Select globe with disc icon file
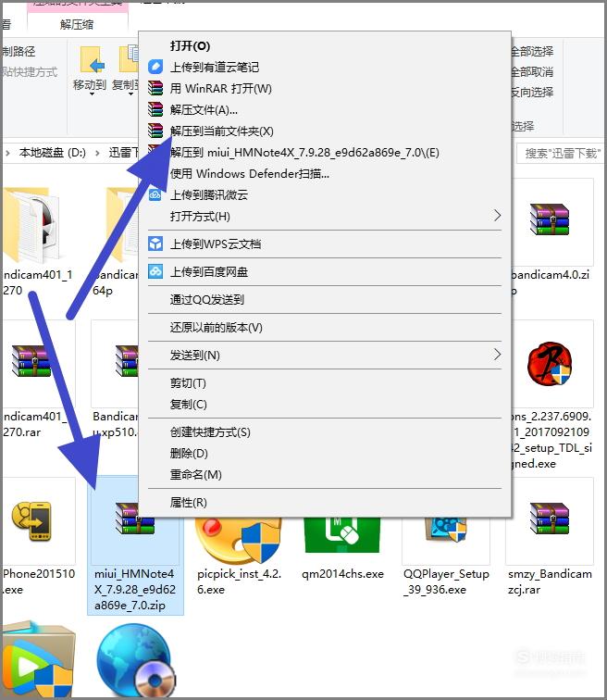Screen dimensions: 607x700 (x=135, y=660)
